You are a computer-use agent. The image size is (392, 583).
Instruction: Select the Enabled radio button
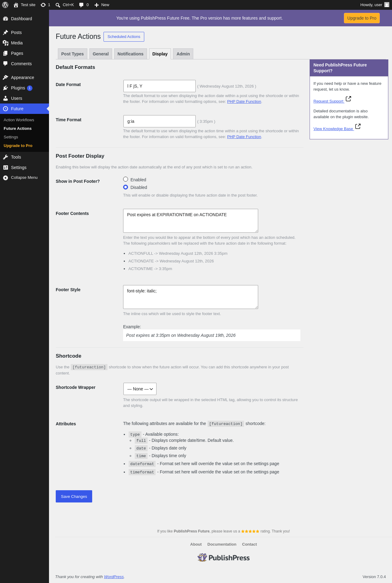(126, 179)
